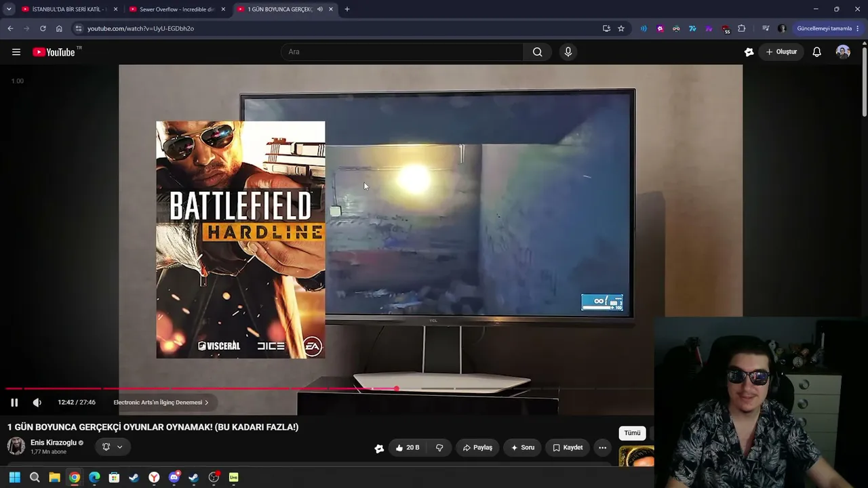Mute the playing tab via speaker icon
This screenshot has width=868, height=488.
[x=320, y=9]
